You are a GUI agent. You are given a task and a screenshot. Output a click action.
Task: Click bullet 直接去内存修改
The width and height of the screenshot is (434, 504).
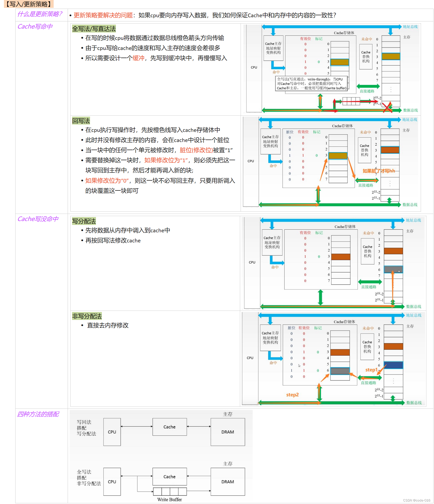click(x=108, y=325)
